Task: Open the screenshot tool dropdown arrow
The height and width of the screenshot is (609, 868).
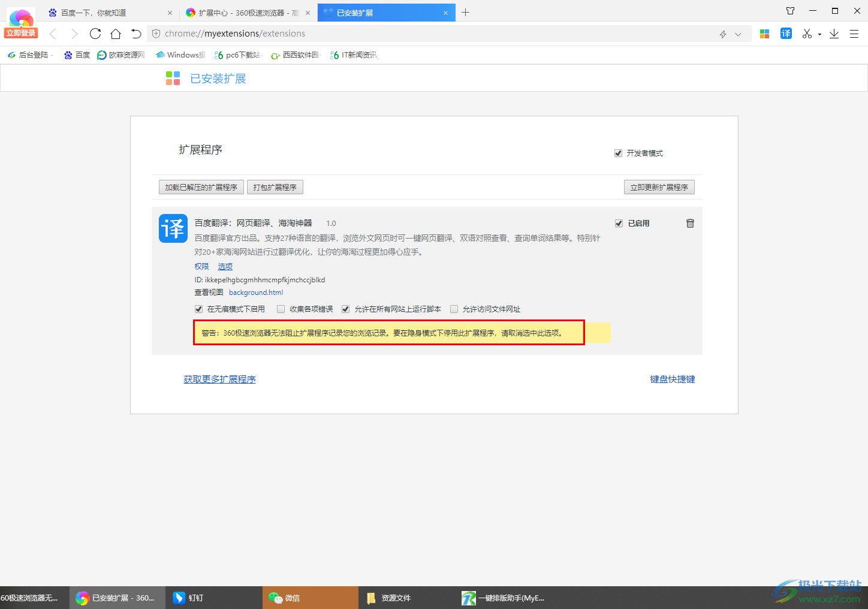Action: click(x=819, y=35)
